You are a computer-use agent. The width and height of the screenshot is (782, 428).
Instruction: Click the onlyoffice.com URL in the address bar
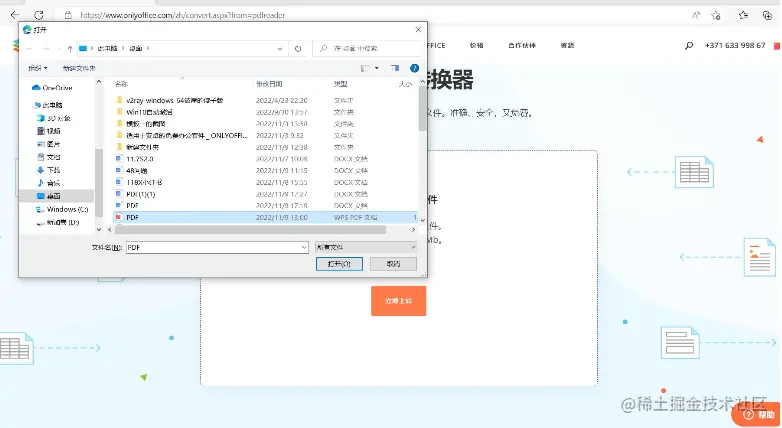point(183,15)
